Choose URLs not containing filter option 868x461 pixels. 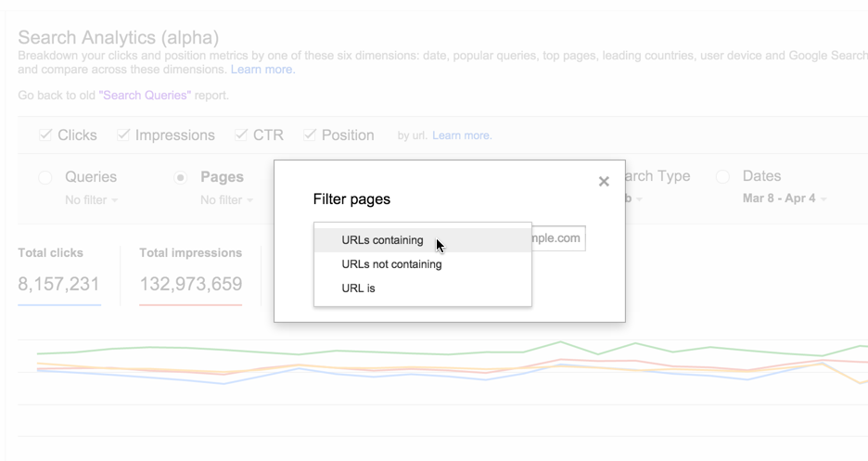tap(391, 264)
